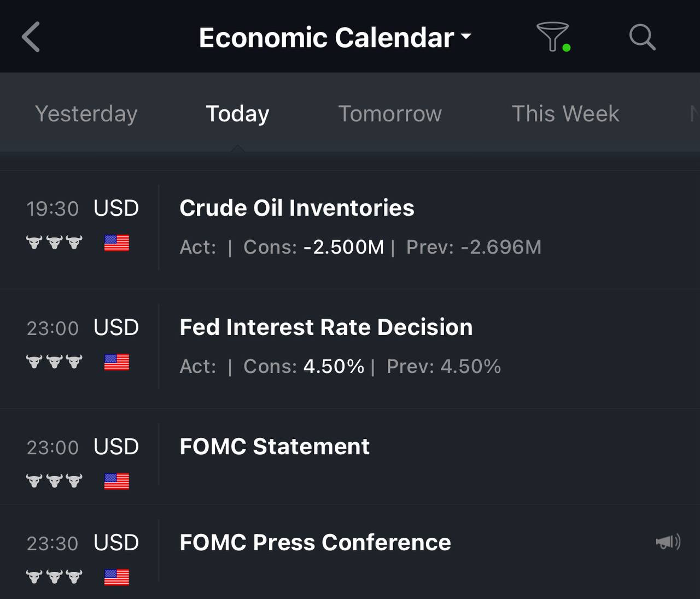The width and height of the screenshot is (700, 599).
Task: Tap bull importance icons for FOMC Press Conference
Action: click(54, 577)
